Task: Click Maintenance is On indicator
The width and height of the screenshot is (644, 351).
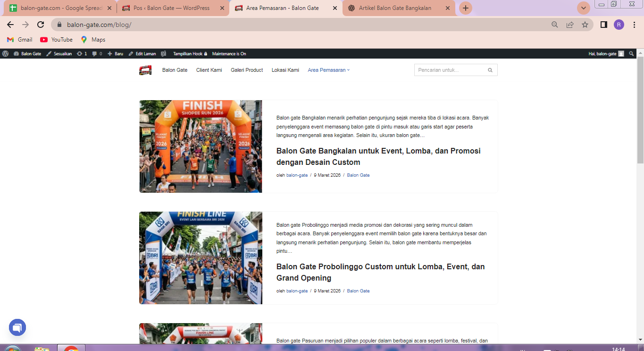Action: (x=229, y=54)
